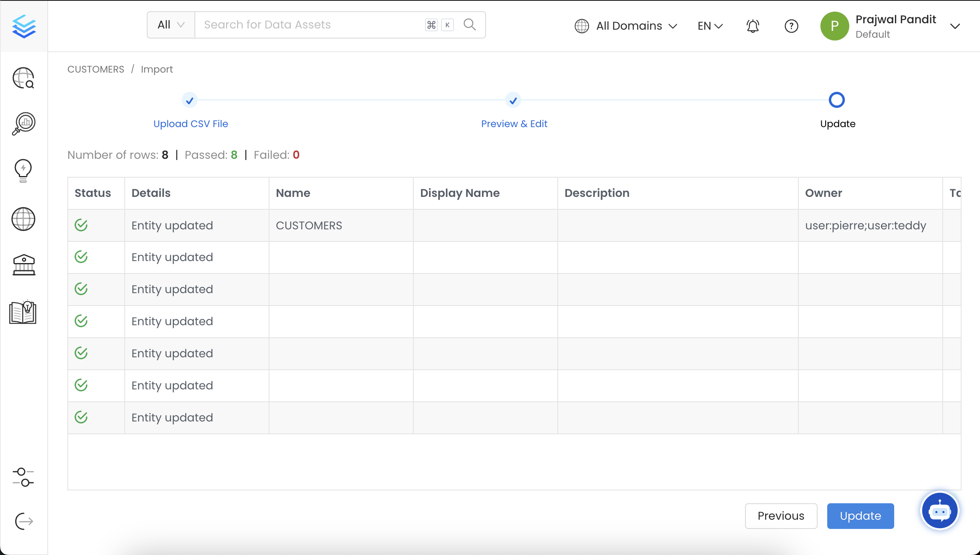The height and width of the screenshot is (555, 980).
Task: Open the AI chatbot assistant
Action: point(940,510)
